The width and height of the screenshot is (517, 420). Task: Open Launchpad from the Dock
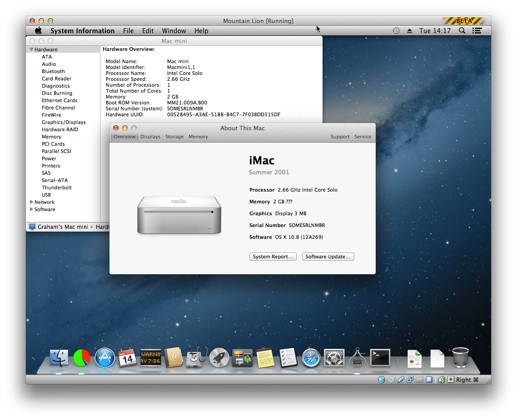(219, 358)
